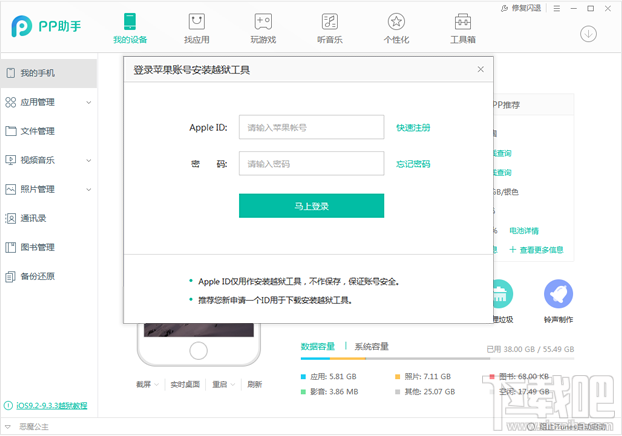Click the 影音: 3.86 MB legend

[x=329, y=392]
